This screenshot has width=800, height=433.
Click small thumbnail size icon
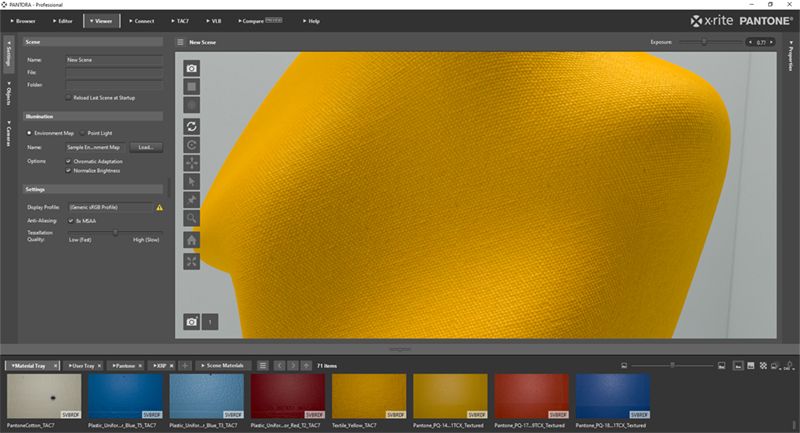pos(624,366)
